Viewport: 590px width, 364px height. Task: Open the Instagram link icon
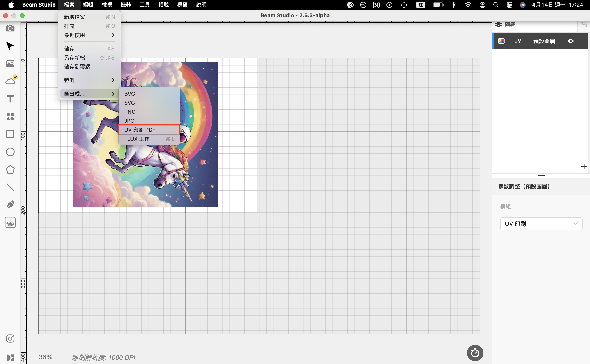coord(10,339)
